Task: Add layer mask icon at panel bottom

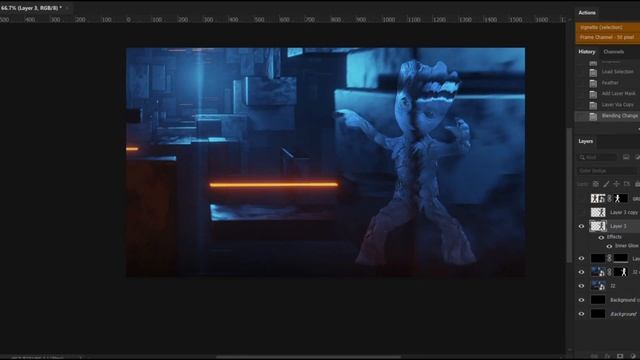Action: [620, 356]
